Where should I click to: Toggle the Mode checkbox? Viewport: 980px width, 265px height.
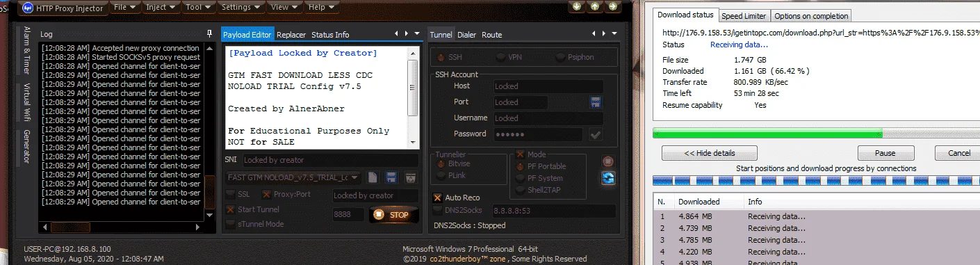[521, 154]
